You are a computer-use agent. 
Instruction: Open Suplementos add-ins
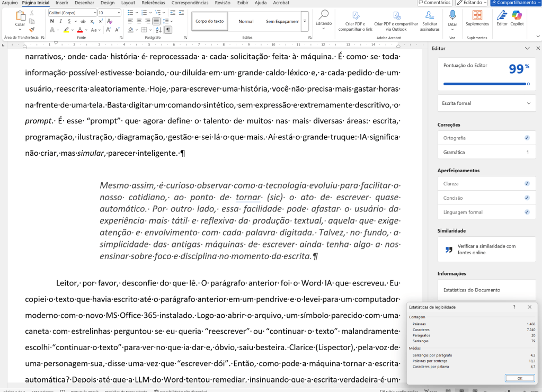pyautogui.click(x=477, y=17)
